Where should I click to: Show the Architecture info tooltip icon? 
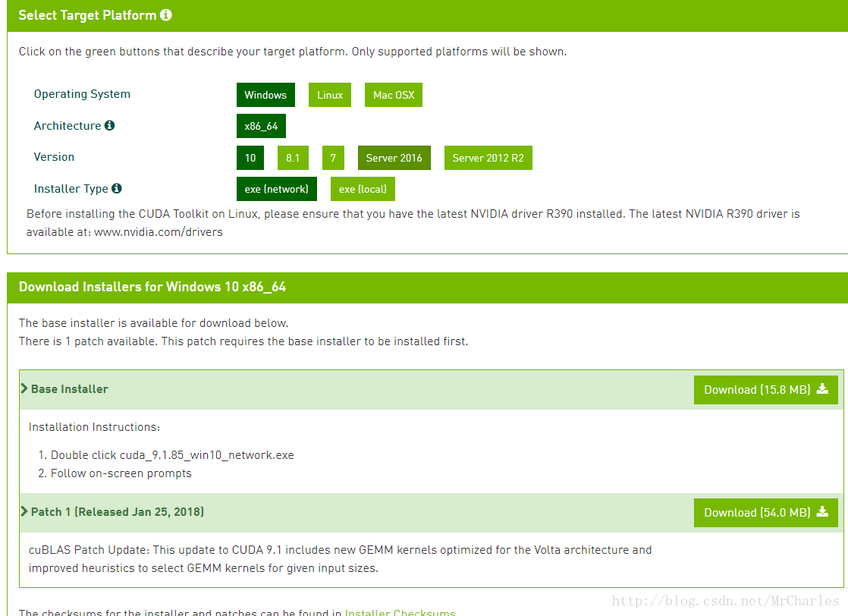[x=110, y=125]
